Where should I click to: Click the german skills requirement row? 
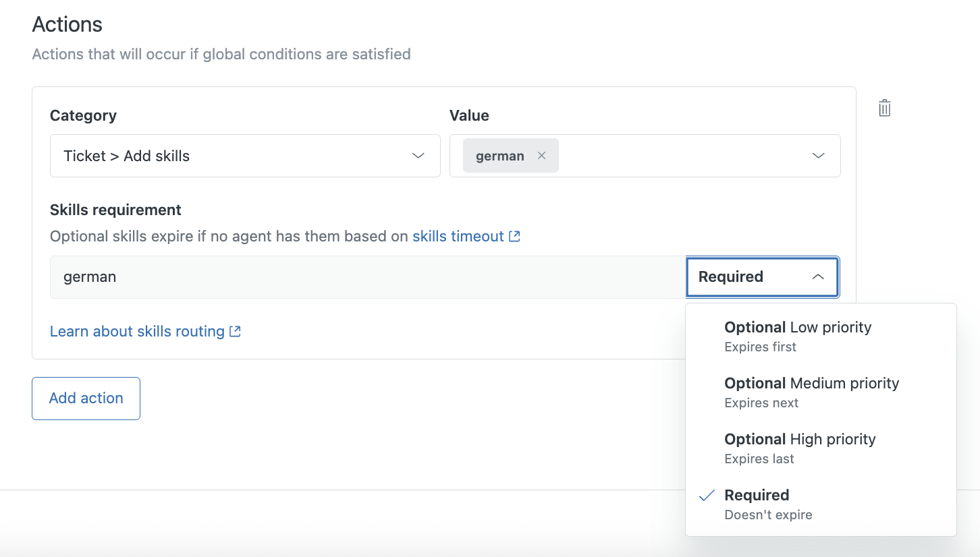(364, 277)
